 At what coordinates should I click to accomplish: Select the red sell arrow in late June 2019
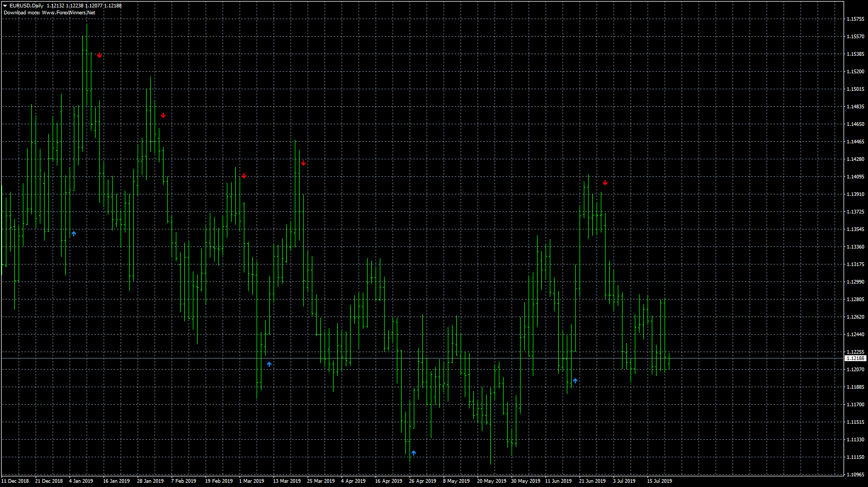pyautogui.click(x=605, y=183)
